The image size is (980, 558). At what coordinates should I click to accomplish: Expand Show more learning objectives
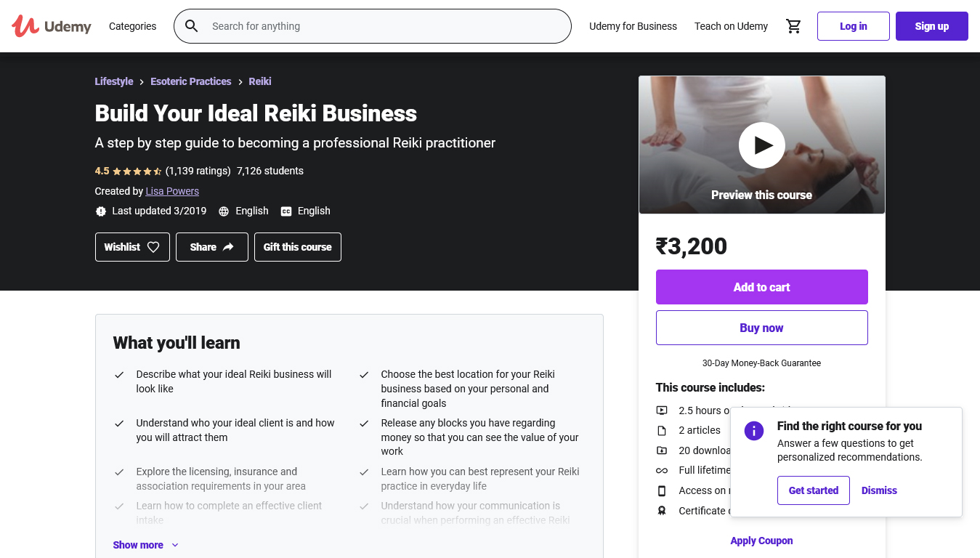(145, 545)
